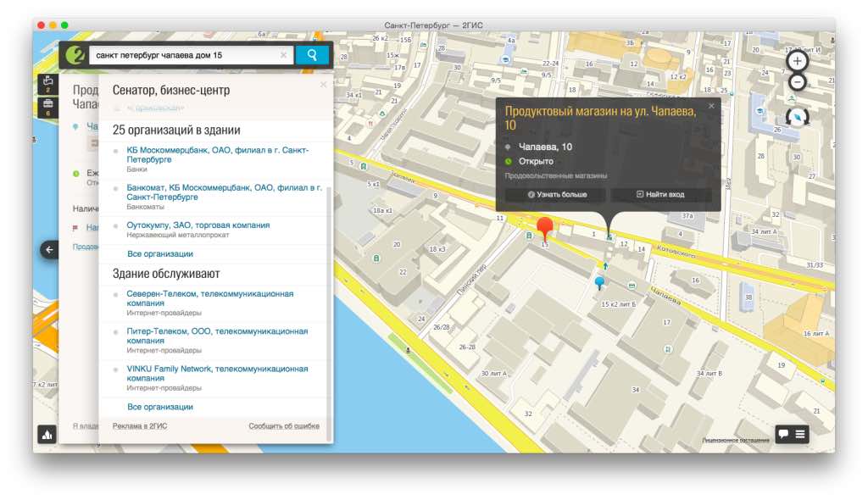This screenshot has width=868, height=500.
Task: Click Все организации under Здание обслуживают
Action: pyautogui.click(x=160, y=407)
